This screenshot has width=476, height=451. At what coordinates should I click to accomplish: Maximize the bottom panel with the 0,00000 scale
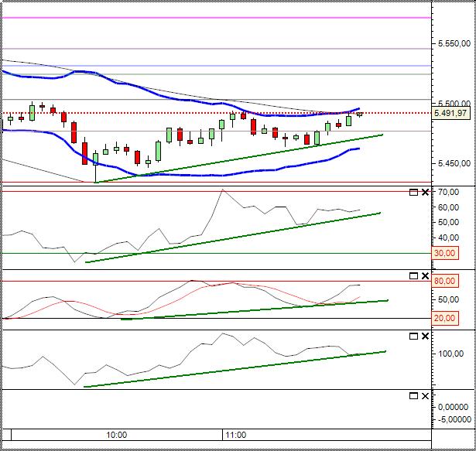click(x=413, y=396)
